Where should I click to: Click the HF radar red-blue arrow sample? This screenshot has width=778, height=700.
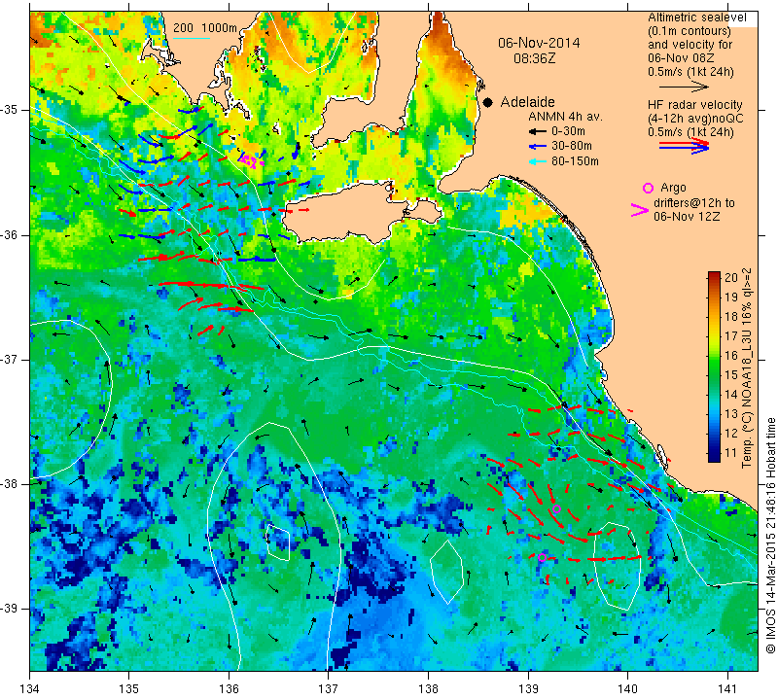pos(685,146)
